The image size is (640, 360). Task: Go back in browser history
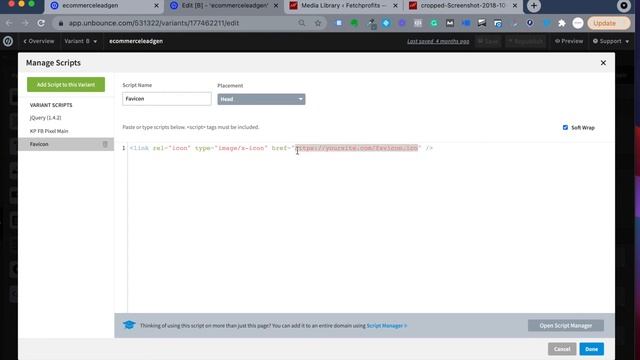coord(9,23)
